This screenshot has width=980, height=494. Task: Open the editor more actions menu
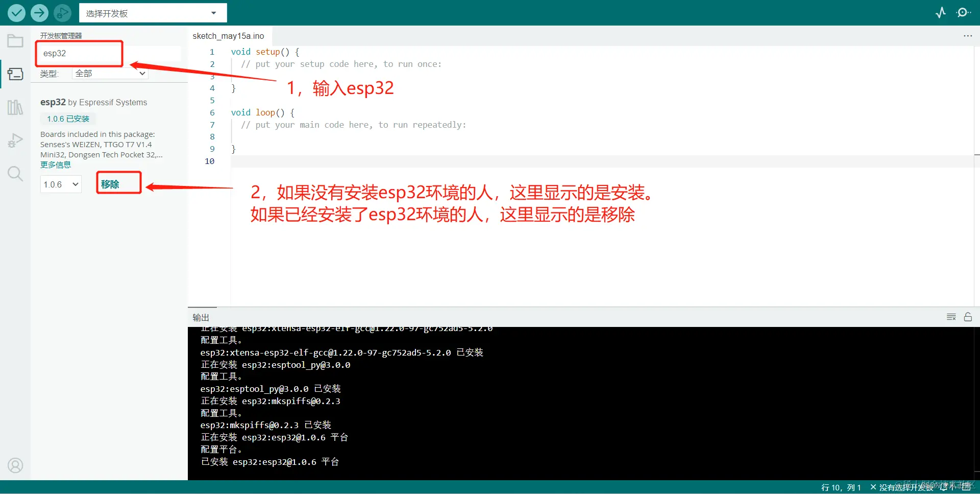[x=968, y=36]
